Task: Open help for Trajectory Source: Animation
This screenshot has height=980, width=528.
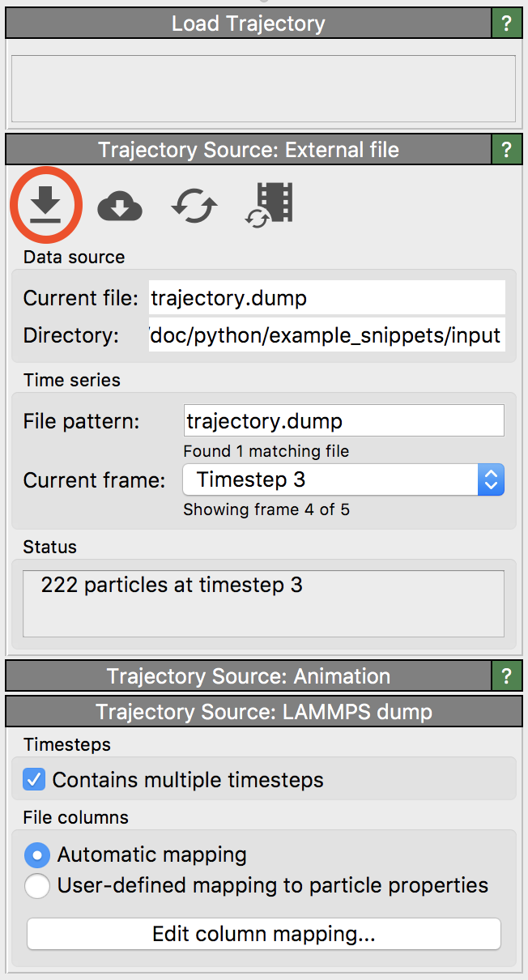Action: point(507,676)
